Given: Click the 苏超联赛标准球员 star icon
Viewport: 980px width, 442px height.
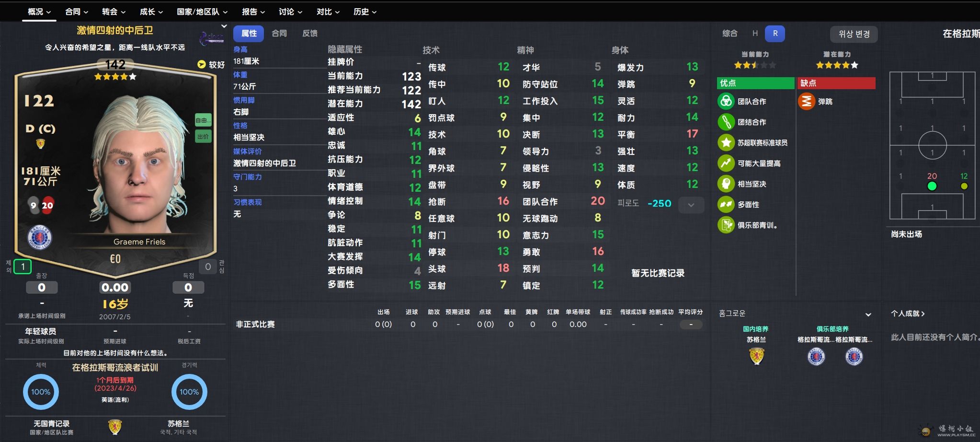Looking at the screenshot, I should [726, 143].
